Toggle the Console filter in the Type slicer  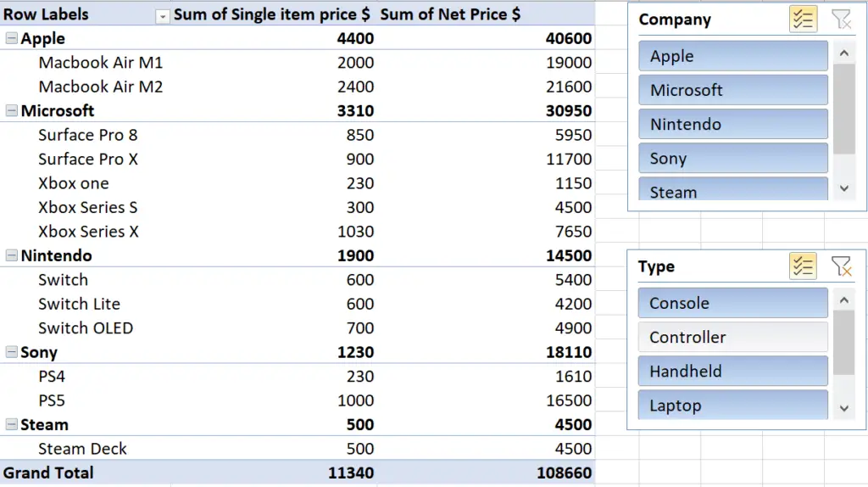[x=733, y=303]
